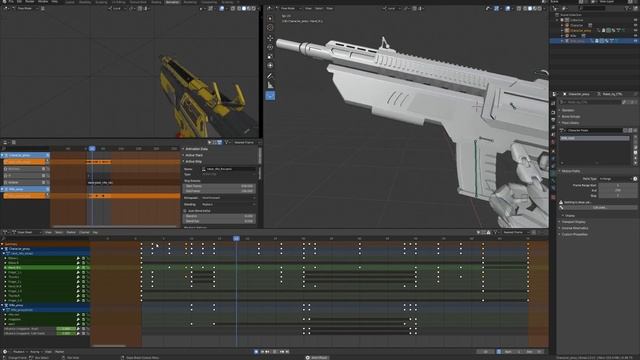
Task: Toggle the mute checkbox on first gray NLA track
Action: (x=43, y=169)
